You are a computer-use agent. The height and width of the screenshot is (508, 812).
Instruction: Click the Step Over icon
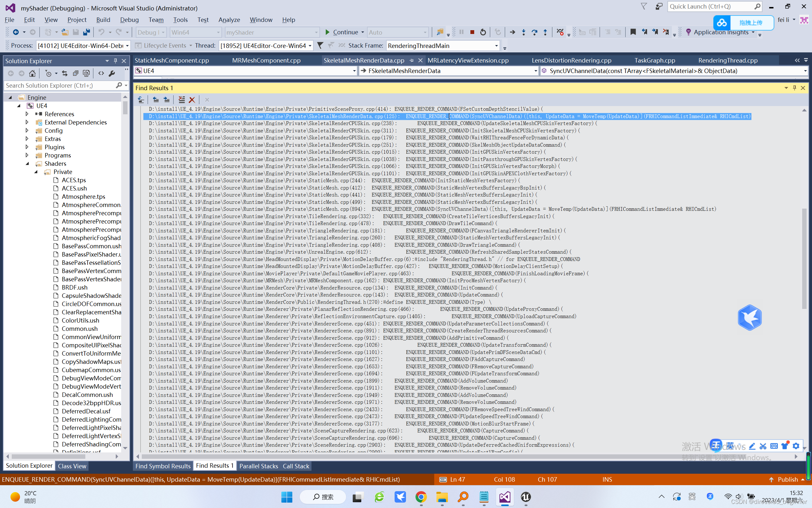click(534, 32)
